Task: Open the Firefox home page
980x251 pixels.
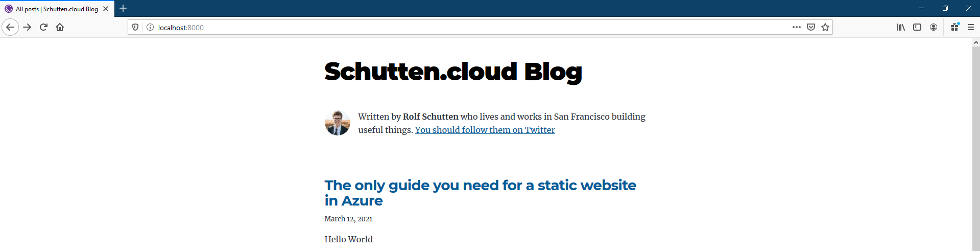Action: tap(60, 27)
